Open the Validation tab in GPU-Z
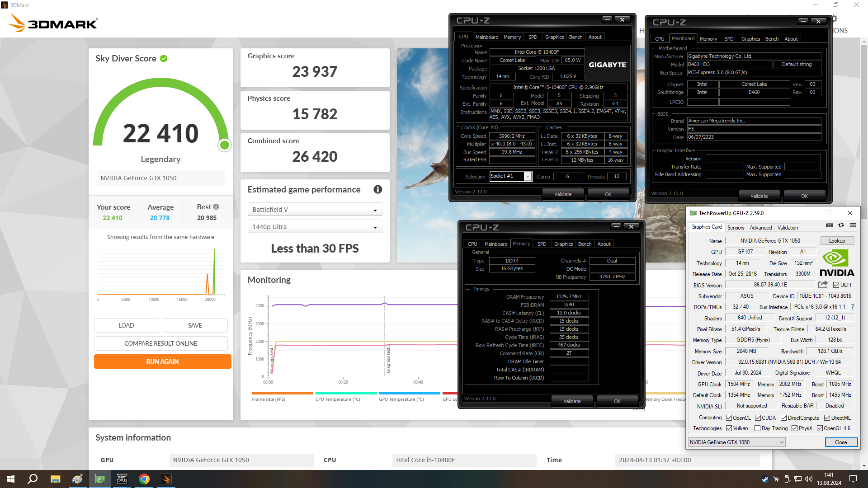 [788, 228]
